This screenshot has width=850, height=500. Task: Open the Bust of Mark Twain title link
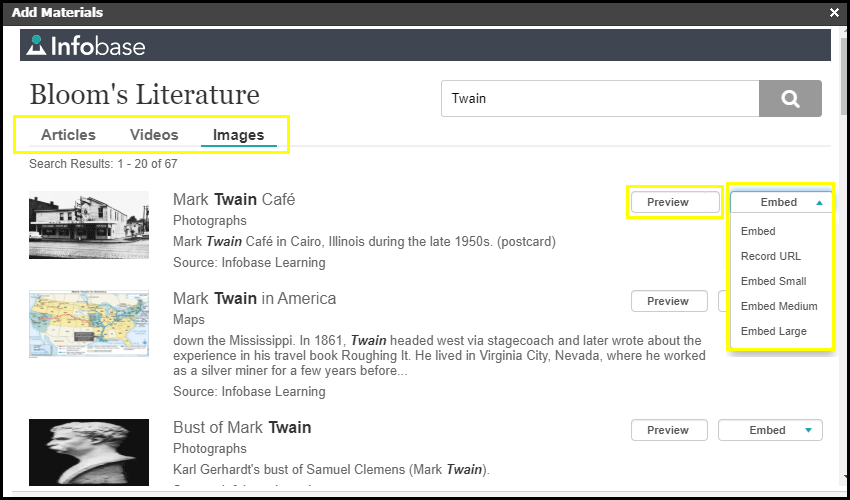click(x=242, y=427)
